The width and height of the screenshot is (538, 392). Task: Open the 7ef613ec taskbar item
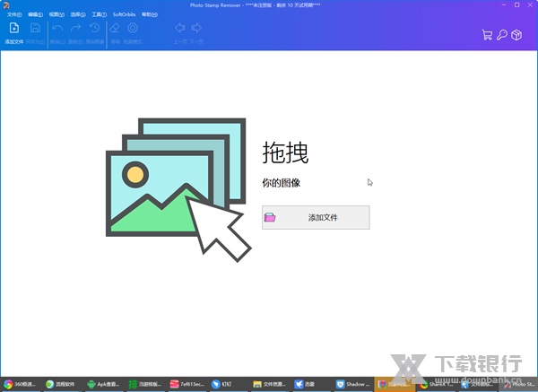[x=187, y=384]
